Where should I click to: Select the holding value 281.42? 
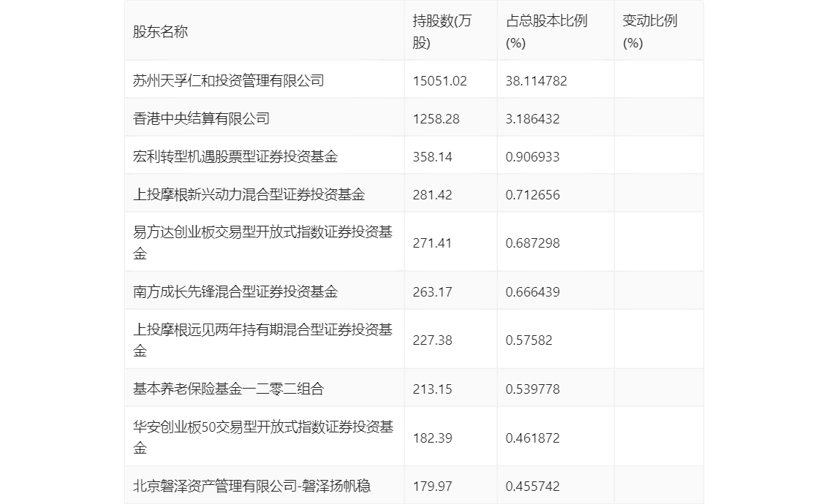pos(433,195)
